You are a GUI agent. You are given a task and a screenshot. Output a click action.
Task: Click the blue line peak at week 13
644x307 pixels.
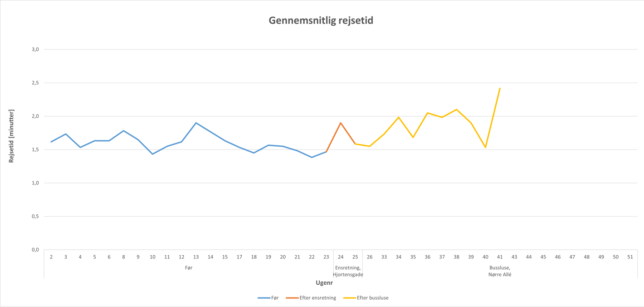tap(196, 123)
